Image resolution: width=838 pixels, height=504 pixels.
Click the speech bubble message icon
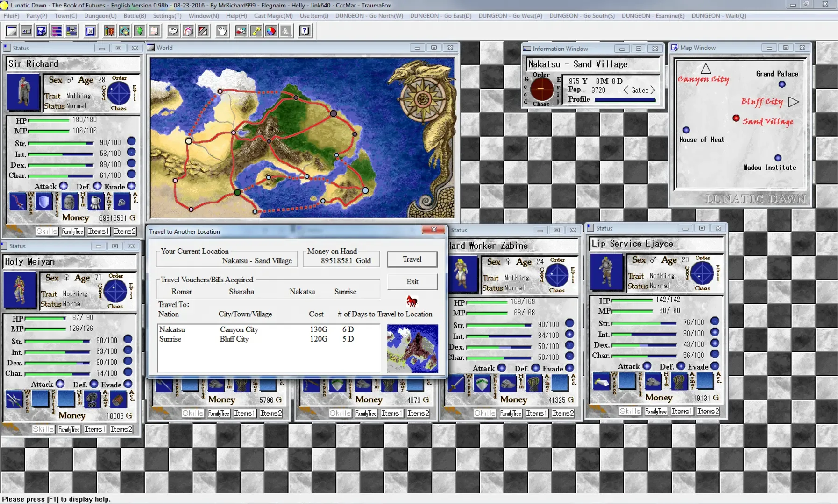click(174, 31)
